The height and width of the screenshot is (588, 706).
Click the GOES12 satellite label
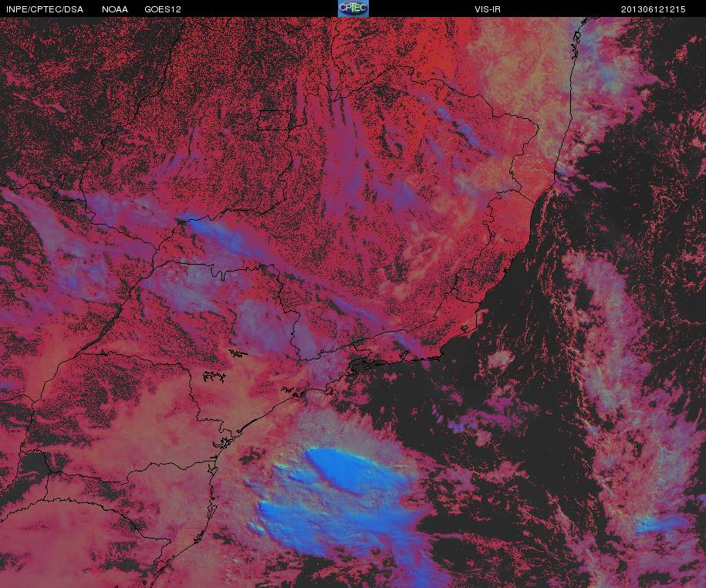point(163,9)
